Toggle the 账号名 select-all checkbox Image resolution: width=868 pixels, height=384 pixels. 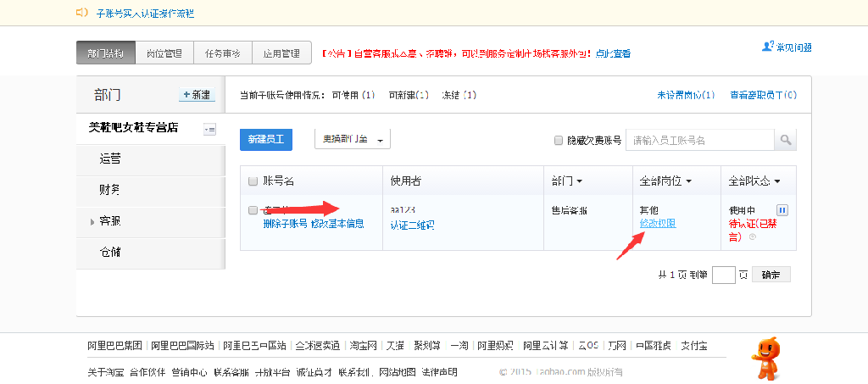pyautogui.click(x=253, y=181)
